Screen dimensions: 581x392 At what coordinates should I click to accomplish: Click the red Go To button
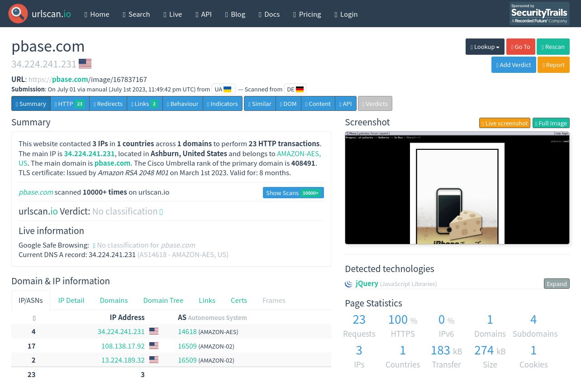click(x=521, y=47)
